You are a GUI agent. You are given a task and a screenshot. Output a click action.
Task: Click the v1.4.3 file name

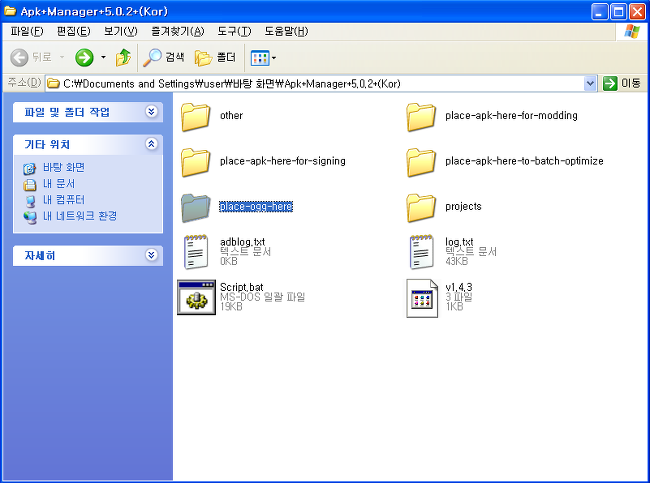click(x=458, y=287)
